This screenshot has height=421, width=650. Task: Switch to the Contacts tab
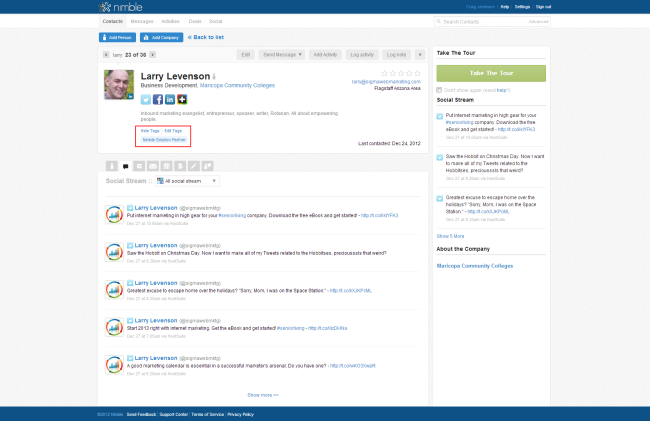(x=113, y=21)
